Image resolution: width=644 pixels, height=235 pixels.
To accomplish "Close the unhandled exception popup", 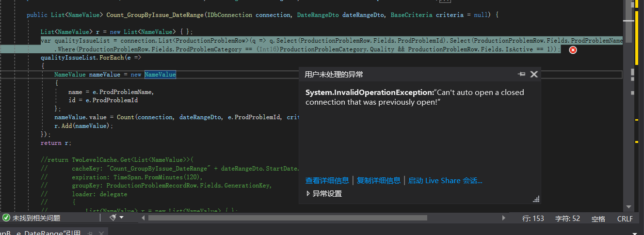I will pos(534,74).
